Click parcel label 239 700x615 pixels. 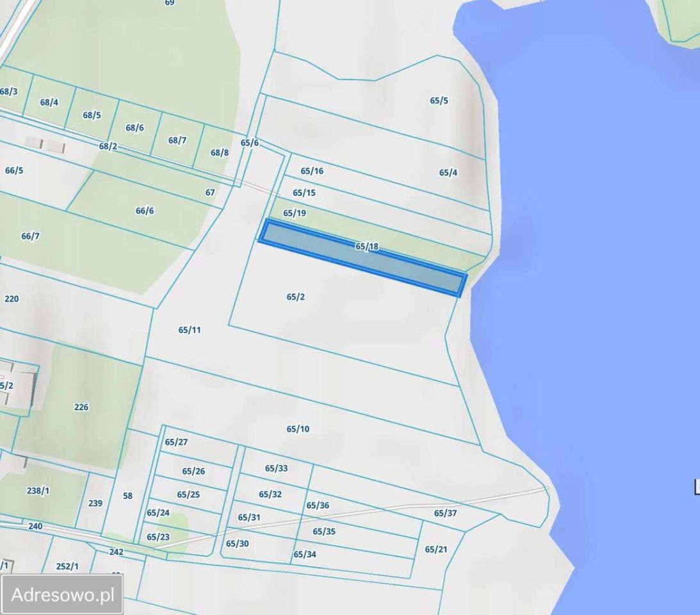pyautogui.click(x=95, y=504)
